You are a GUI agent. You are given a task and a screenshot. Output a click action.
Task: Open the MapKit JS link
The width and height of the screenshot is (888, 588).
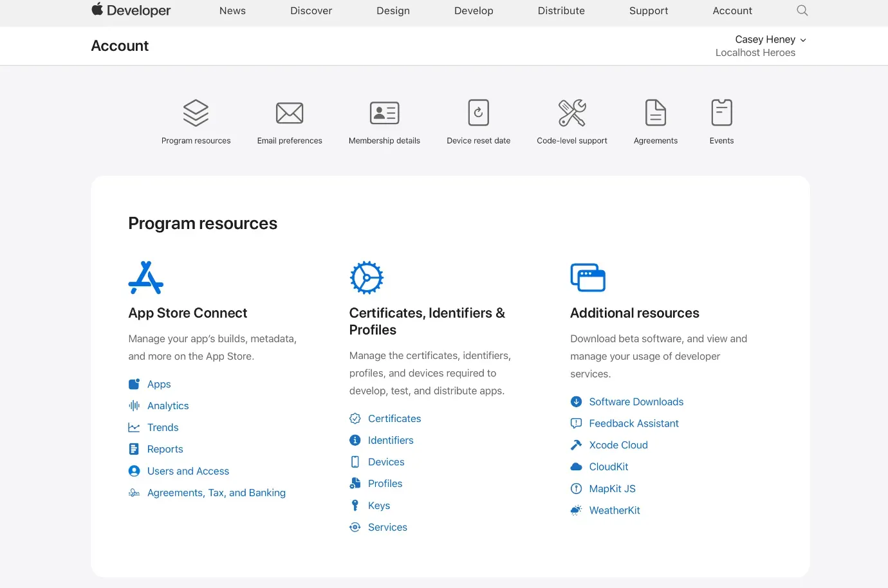coord(612,489)
